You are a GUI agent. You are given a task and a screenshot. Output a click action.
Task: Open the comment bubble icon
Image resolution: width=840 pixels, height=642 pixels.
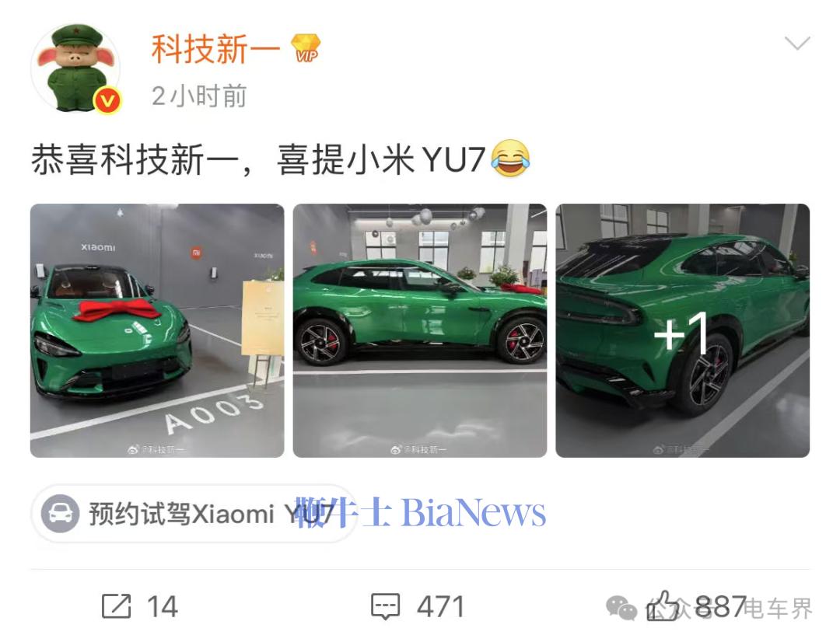click(x=385, y=607)
